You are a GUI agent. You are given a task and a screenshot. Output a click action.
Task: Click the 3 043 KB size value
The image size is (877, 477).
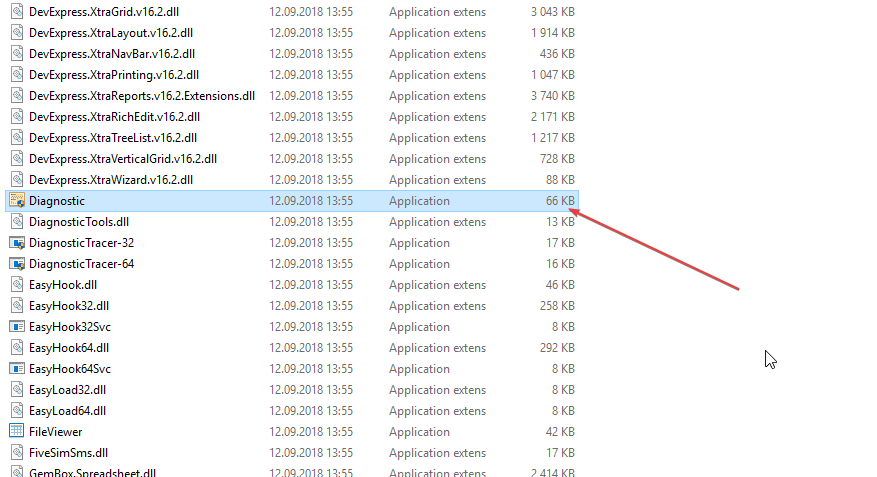553,12
